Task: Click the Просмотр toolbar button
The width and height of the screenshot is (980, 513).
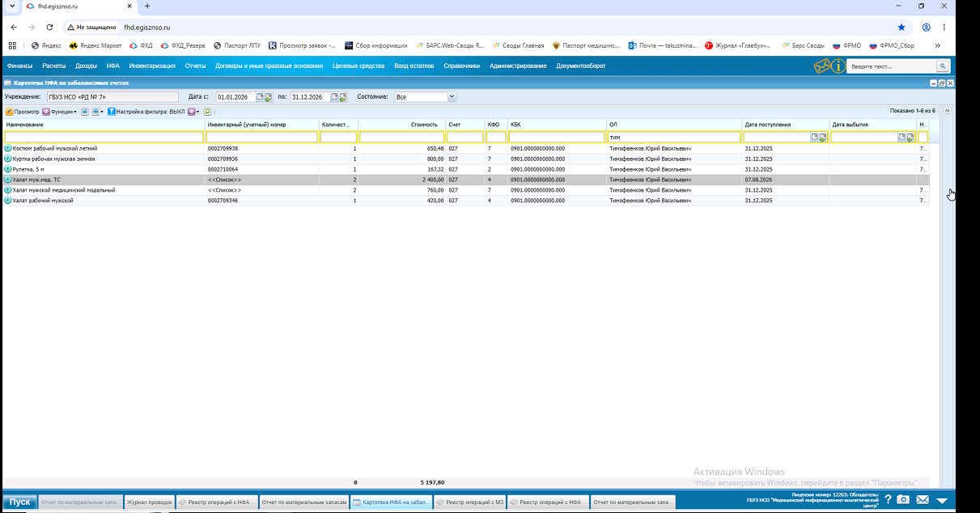Action: point(22,112)
